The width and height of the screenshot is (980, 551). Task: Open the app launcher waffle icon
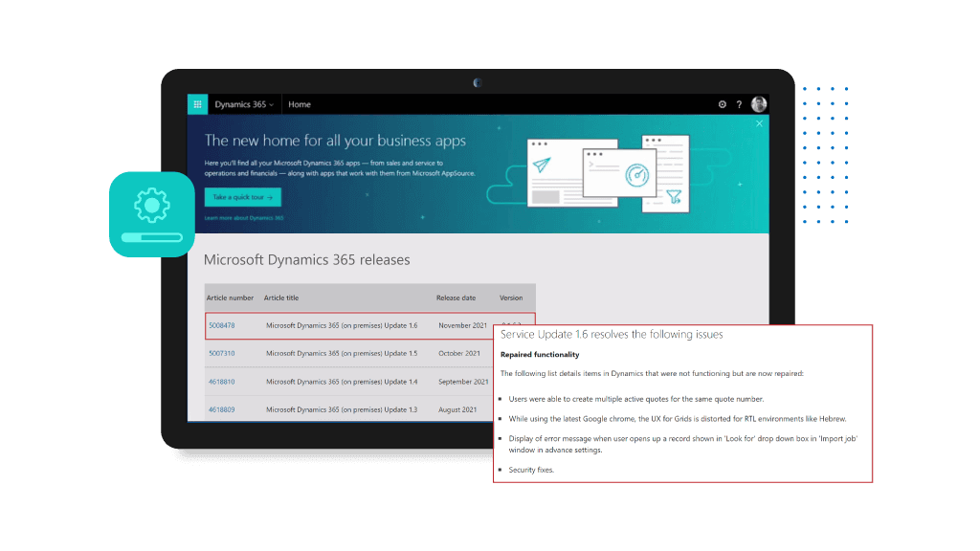click(197, 104)
